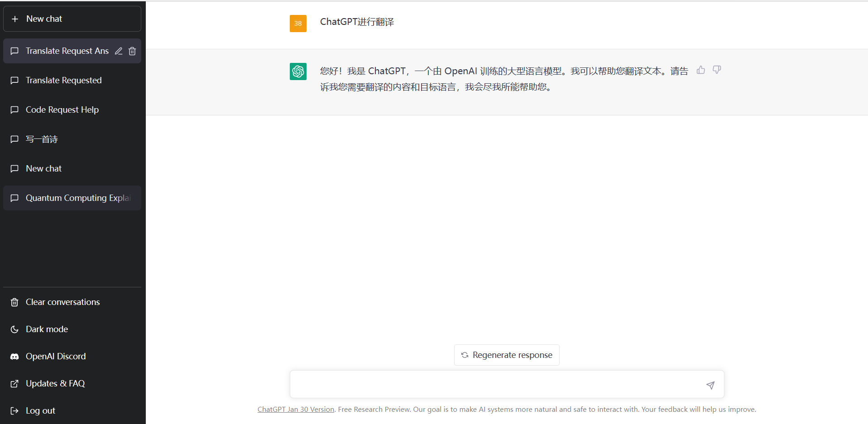Edit the Translate Request Ans chat title
The image size is (868, 424).
tap(119, 51)
